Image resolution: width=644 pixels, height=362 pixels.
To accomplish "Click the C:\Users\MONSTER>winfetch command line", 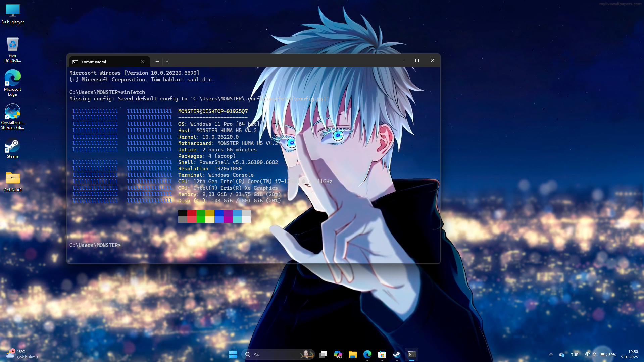I will point(107,92).
